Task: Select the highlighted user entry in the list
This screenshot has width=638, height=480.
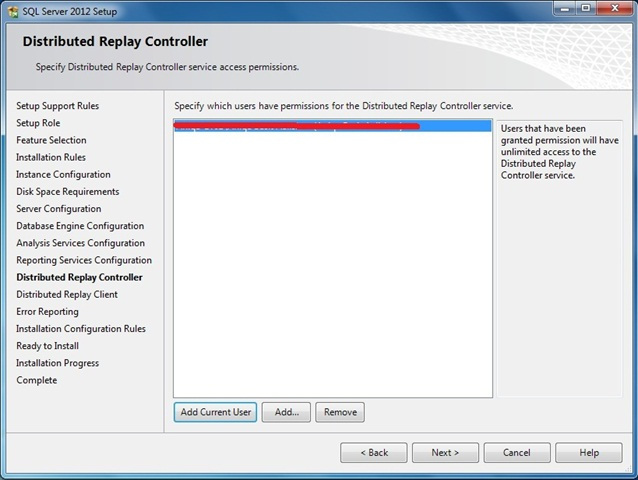Action: pyautogui.click(x=332, y=126)
